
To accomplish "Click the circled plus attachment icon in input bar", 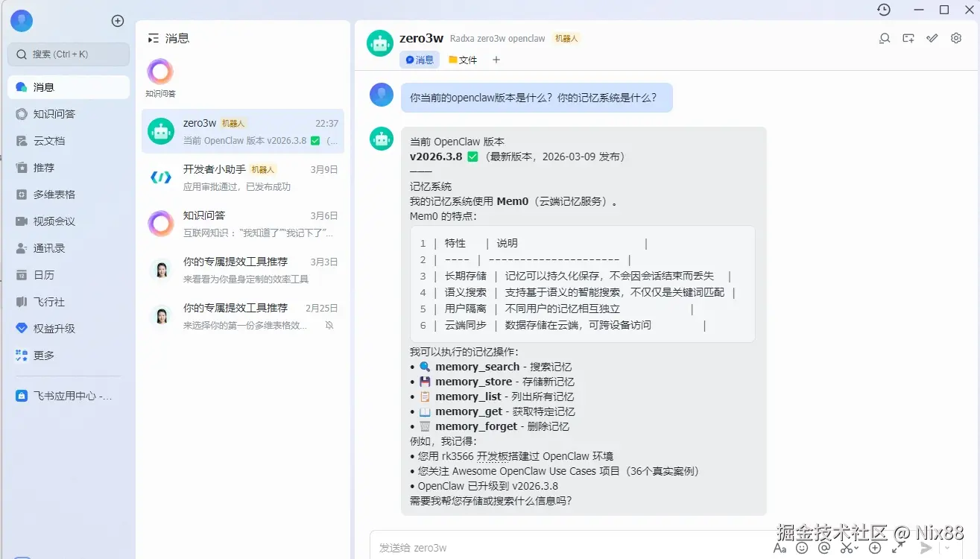I will (x=876, y=548).
